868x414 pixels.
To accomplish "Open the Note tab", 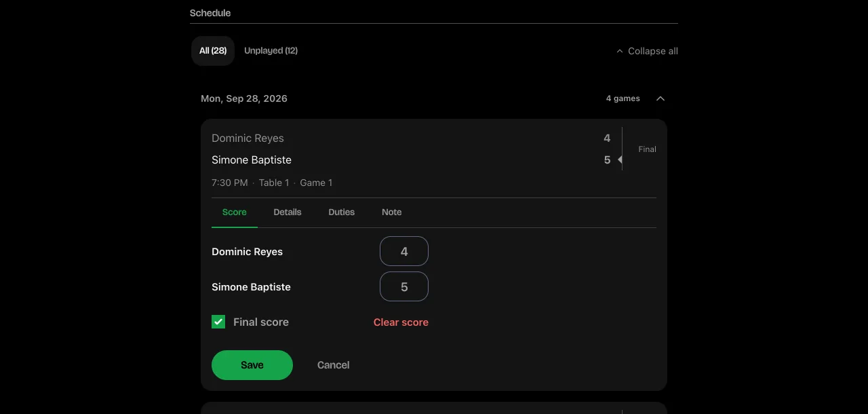I will tap(392, 212).
